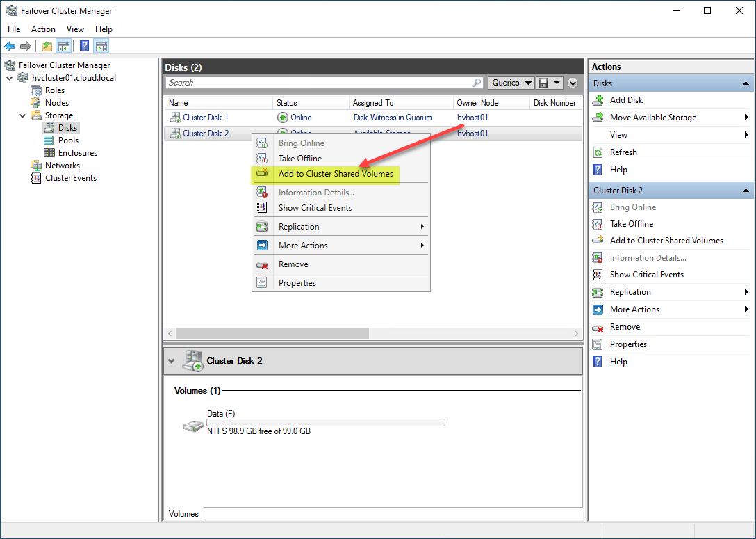Viewport: 756px width, 539px height.
Task: Open the File menu
Action: tap(14, 29)
